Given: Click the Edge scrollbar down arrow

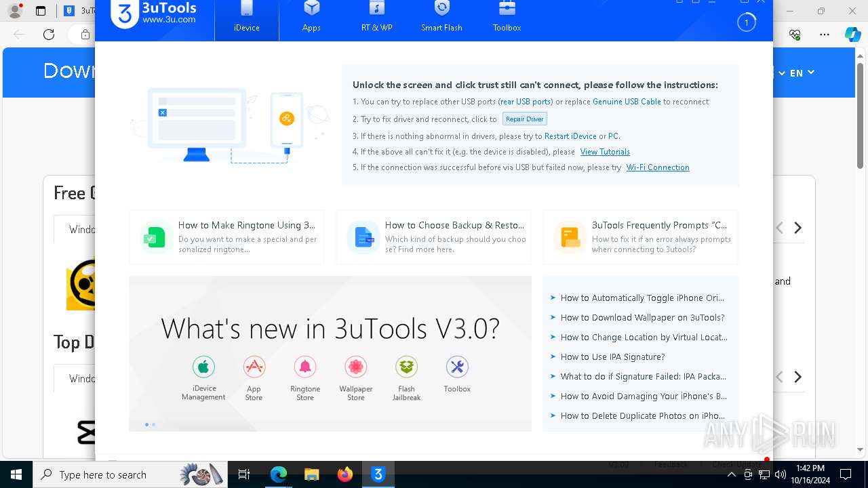Looking at the screenshot, I should pos(861,449).
